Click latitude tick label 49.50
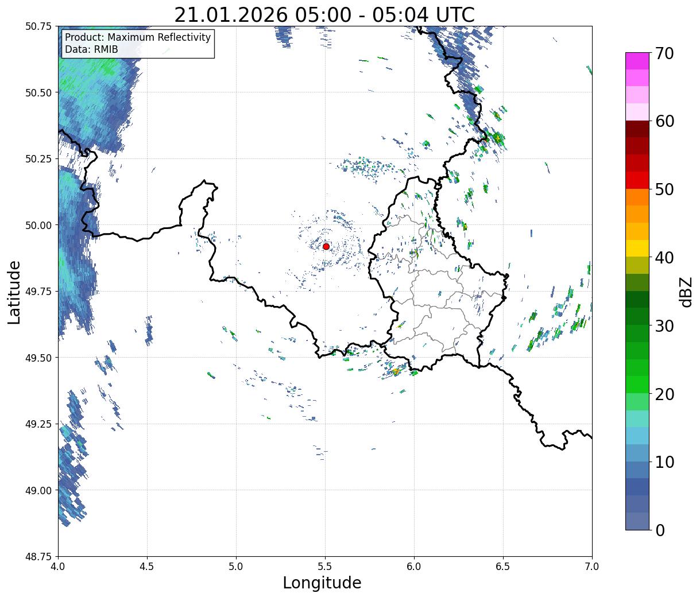 (x=38, y=358)
